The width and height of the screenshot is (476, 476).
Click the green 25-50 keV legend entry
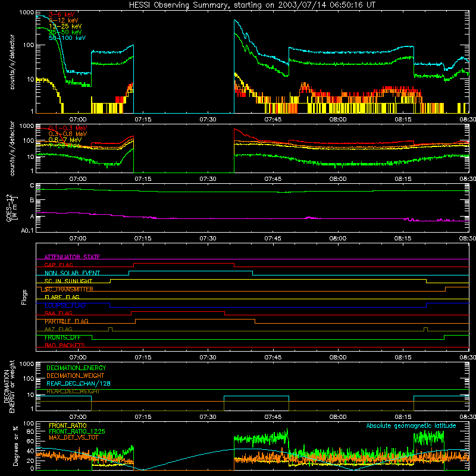tap(65, 32)
